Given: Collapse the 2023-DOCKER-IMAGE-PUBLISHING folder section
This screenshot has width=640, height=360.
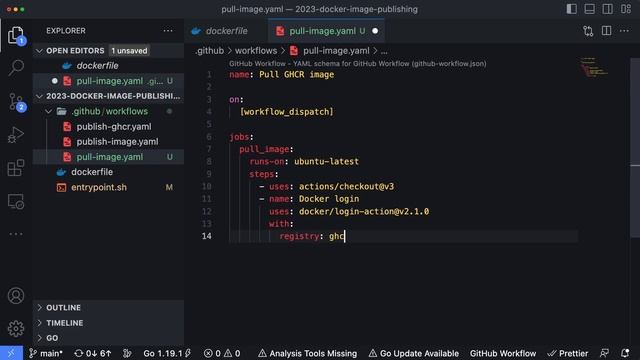Looking at the screenshot, I should (x=40, y=96).
